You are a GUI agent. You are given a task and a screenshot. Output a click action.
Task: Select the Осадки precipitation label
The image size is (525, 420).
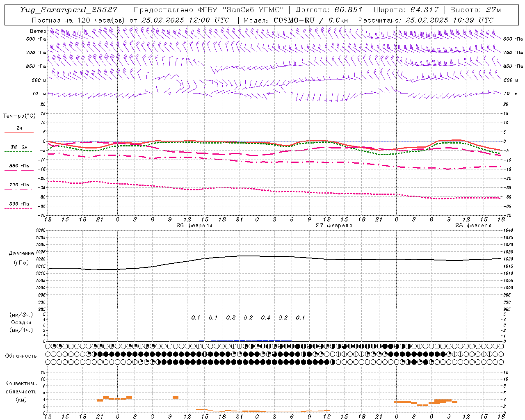pyautogui.click(x=21, y=322)
